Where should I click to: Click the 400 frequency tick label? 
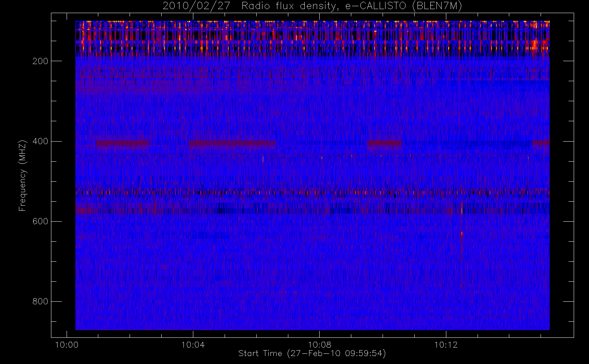40,141
